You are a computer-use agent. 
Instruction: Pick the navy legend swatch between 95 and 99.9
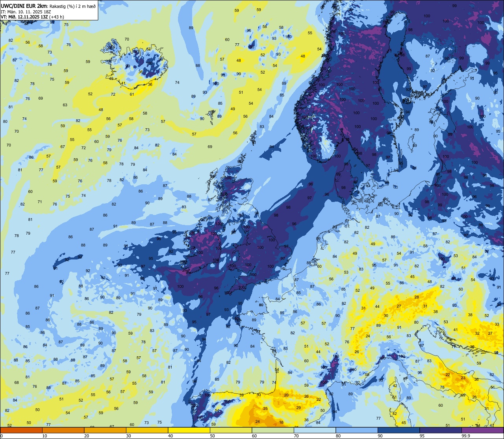click(x=441, y=430)
